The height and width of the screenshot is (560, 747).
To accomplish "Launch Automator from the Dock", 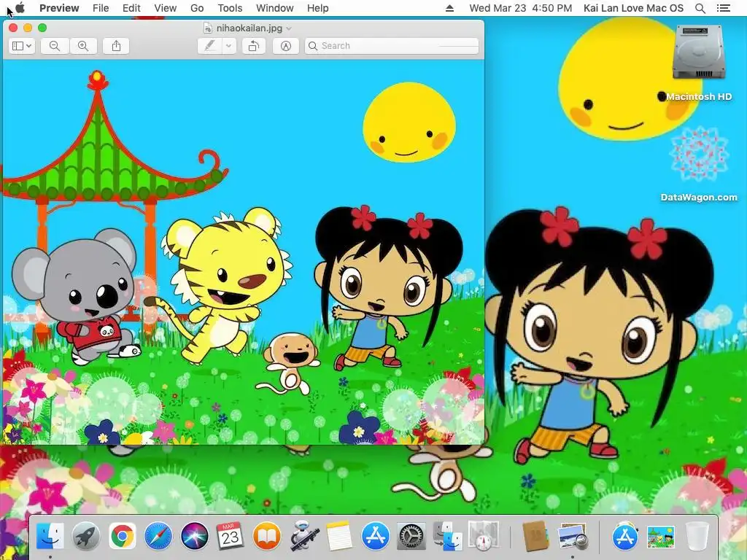I will (304, 535).
